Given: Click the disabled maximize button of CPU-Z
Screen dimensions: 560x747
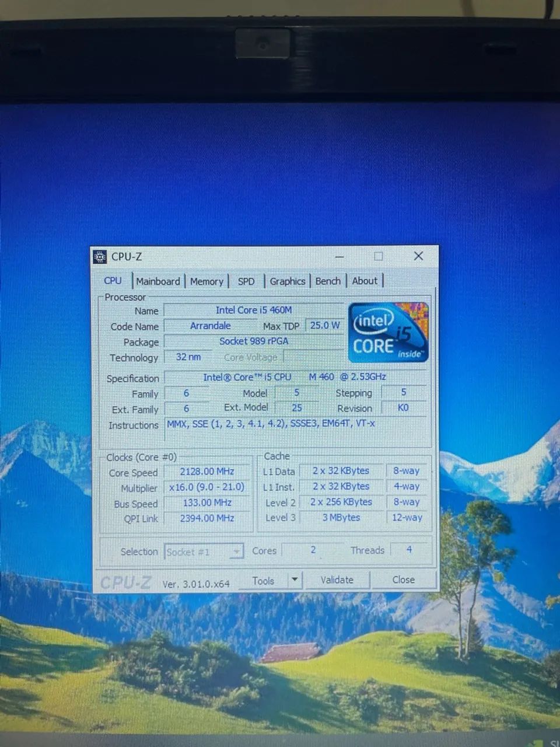Looking at the screenshot, I should 379,256.
